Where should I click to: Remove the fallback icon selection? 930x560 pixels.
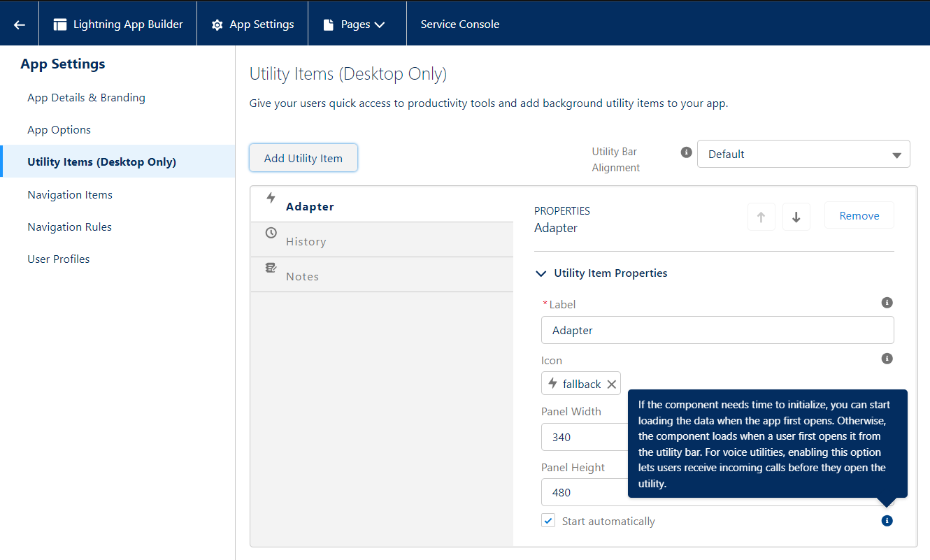tap(612, 385)
